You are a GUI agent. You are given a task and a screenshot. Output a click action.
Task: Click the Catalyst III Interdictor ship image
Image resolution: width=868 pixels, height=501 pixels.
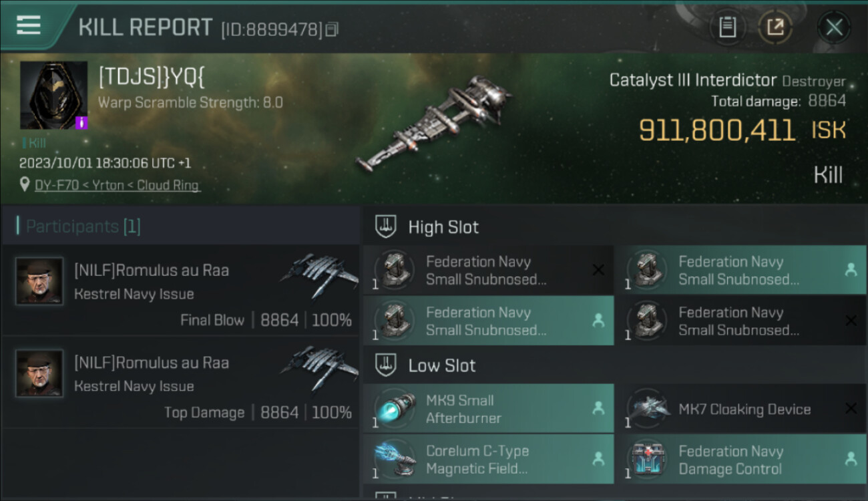[x=435, y=124]
